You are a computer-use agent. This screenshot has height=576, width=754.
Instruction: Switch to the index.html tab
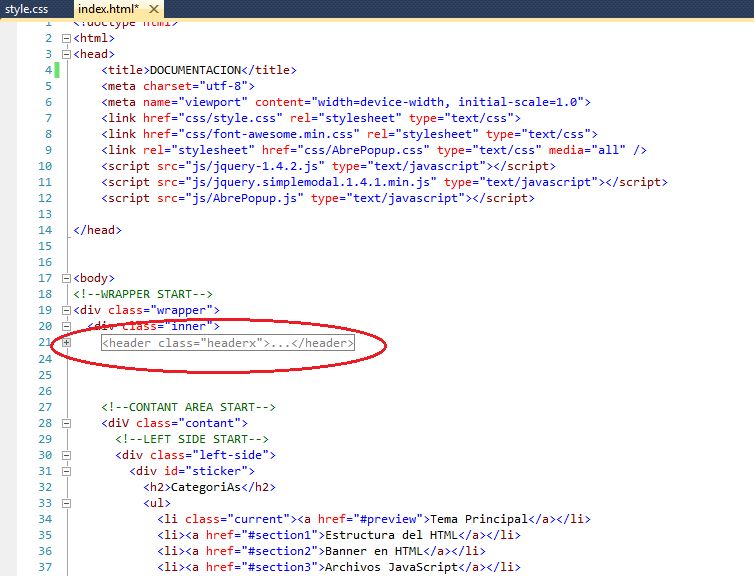(x=108, y=9)
